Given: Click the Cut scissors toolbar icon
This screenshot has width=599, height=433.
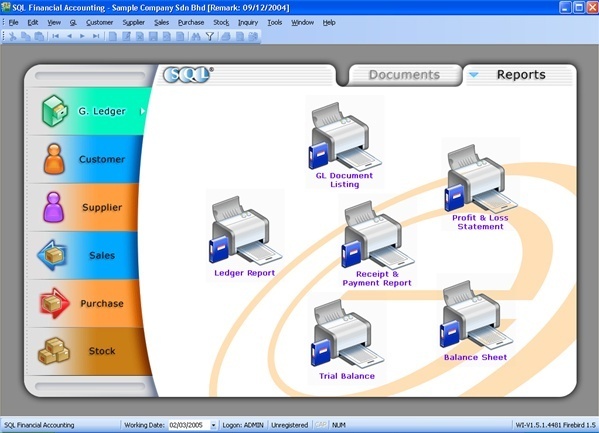Looking at the screenshot, I should click(13, 36).
